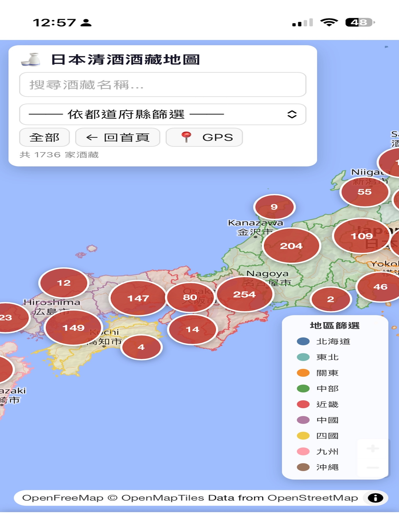Zoom in with the plus control
The image size is (399, 532).
373,448
